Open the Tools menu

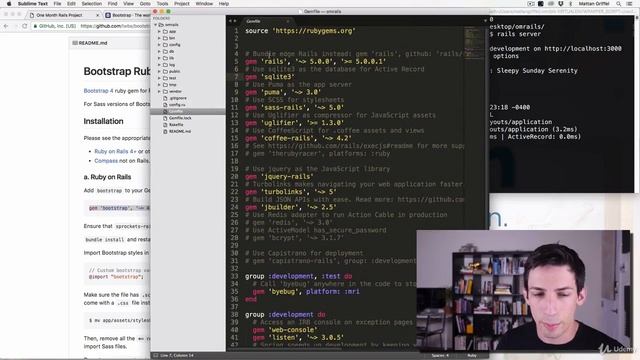pyautogui.click(x=162, y=4)
